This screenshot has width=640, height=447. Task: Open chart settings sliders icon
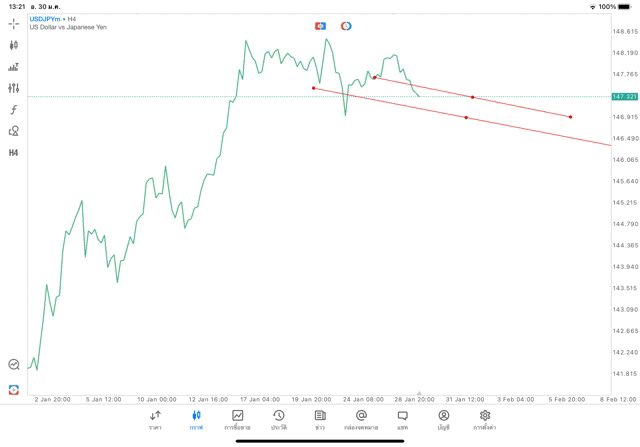[x=13, y=88]
